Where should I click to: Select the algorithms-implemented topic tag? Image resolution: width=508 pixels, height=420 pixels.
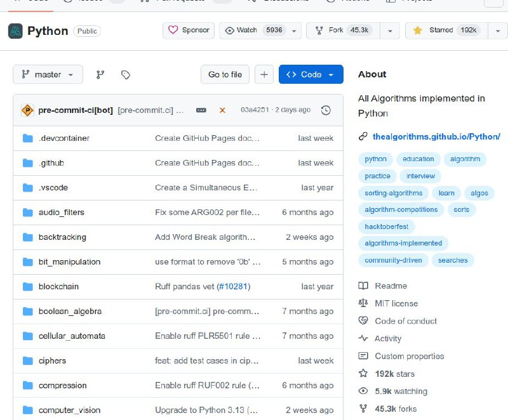click(x=403, y=244)
